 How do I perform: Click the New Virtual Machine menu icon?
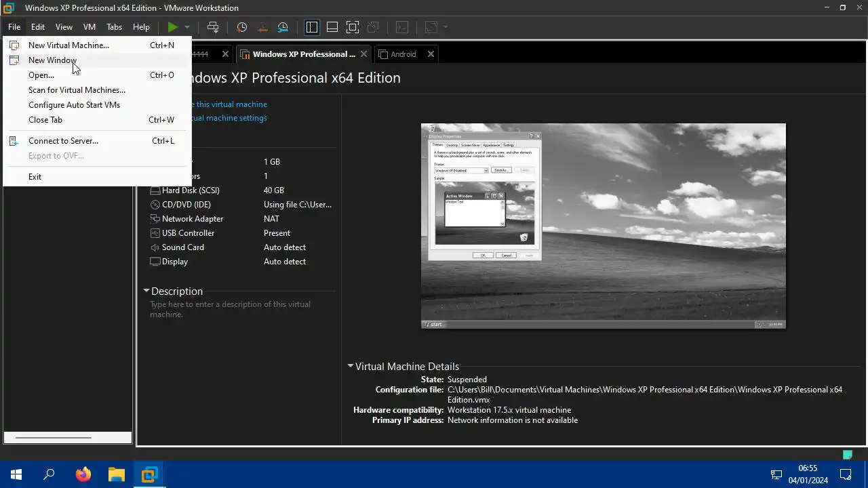(14, 45)
